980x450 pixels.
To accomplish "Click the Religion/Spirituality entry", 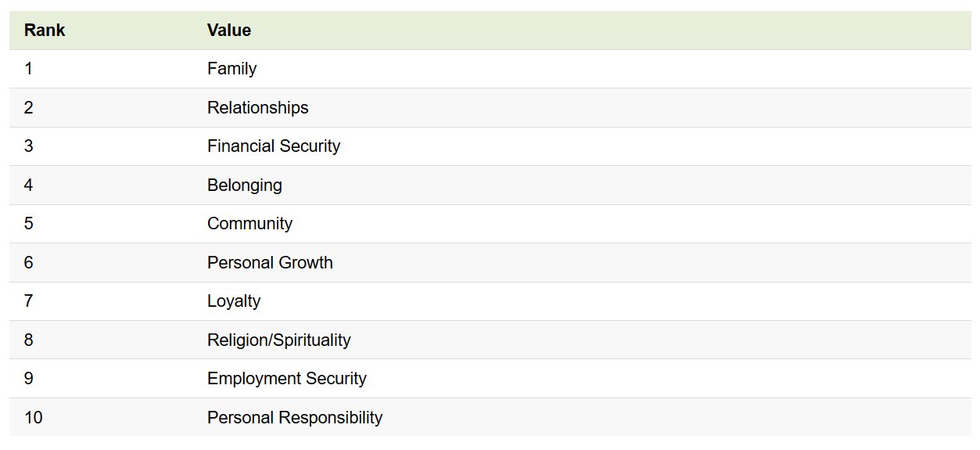I will click(x=278, y=340).
